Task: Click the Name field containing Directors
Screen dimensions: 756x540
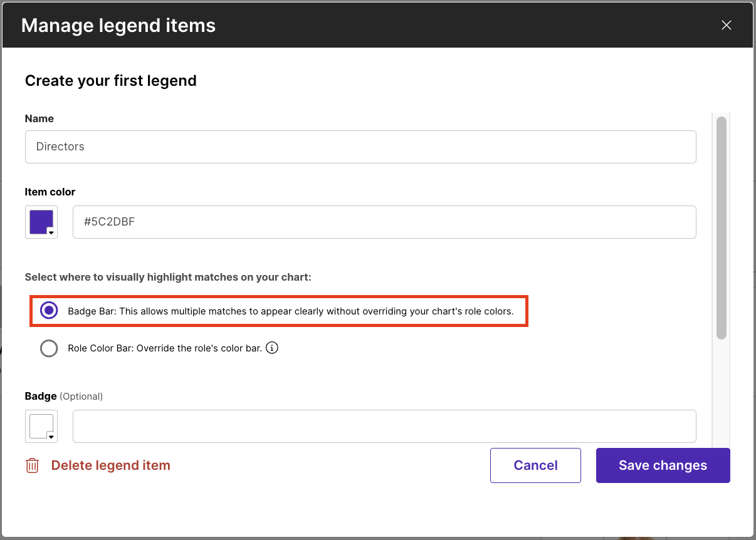Action: pos(360,147)
